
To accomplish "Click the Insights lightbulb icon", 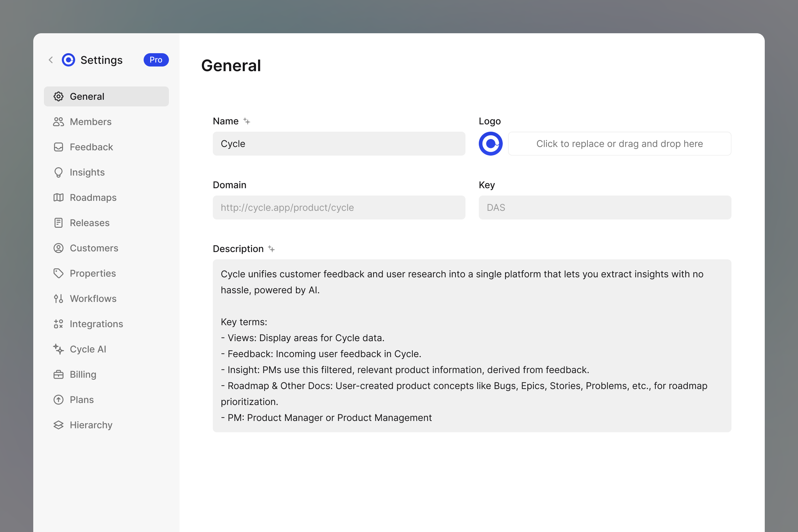I will 59,172.
